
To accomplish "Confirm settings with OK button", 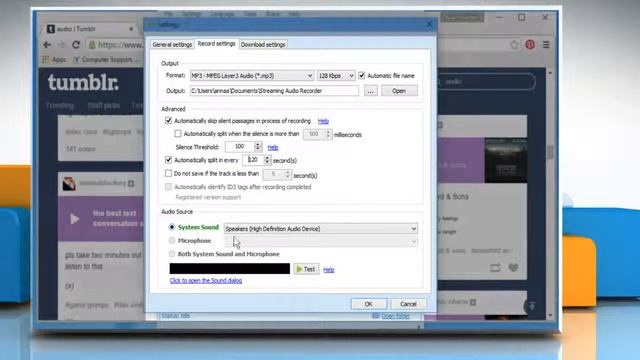I will (369, 304).
